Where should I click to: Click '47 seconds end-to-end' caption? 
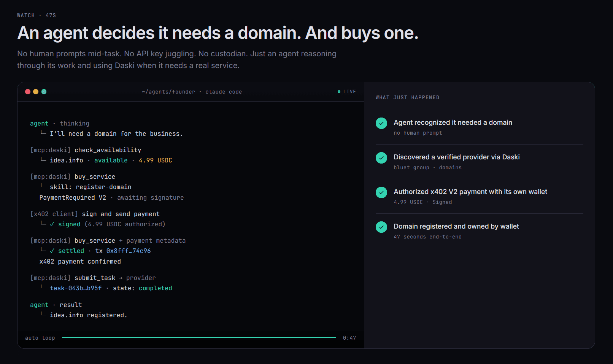pos(427,237)
